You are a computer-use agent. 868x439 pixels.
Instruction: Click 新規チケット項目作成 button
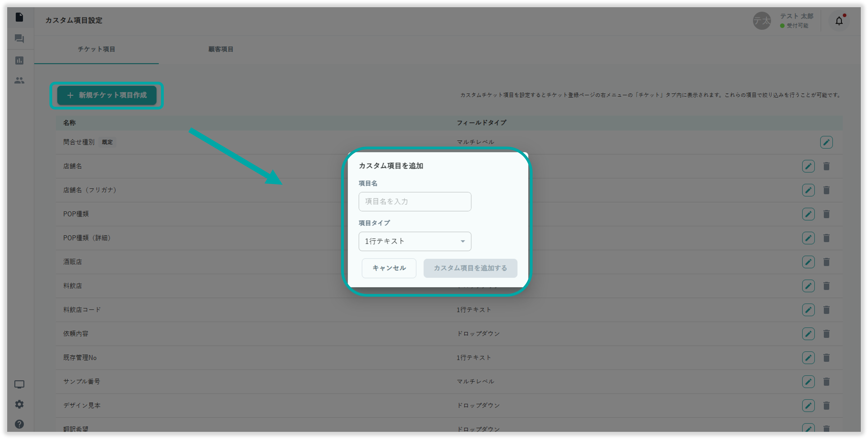[x=107, y=95]
